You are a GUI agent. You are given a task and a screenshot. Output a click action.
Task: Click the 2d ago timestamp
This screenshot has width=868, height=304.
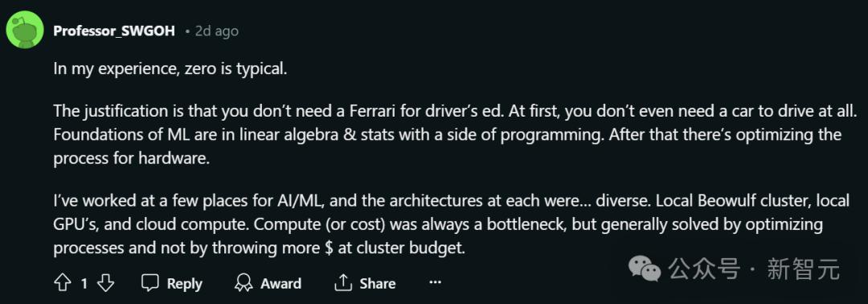217,31
